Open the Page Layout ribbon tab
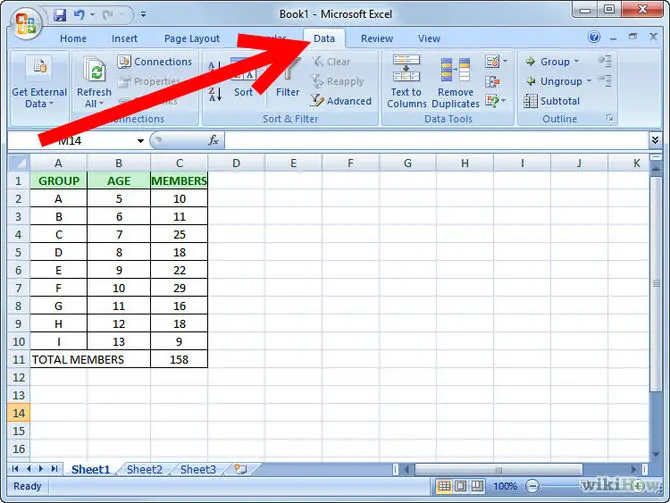The height and width of the screenshot is (503, 670). click(191, 39)
